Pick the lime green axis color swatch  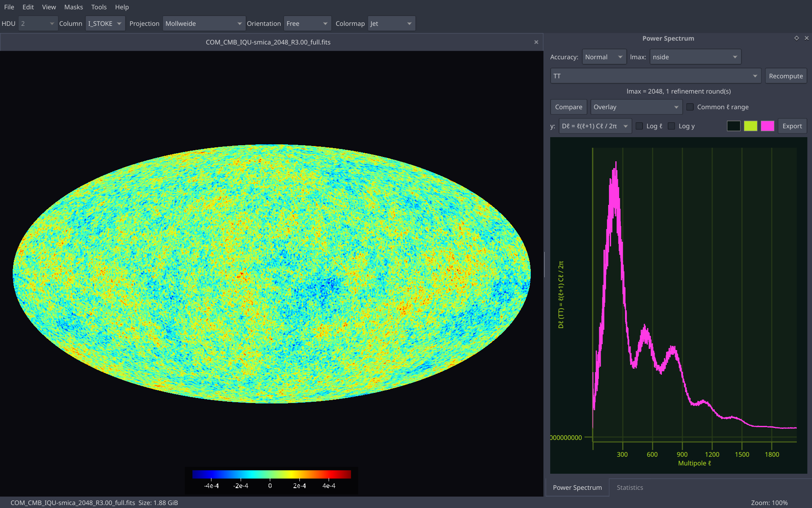pos(751,126)
